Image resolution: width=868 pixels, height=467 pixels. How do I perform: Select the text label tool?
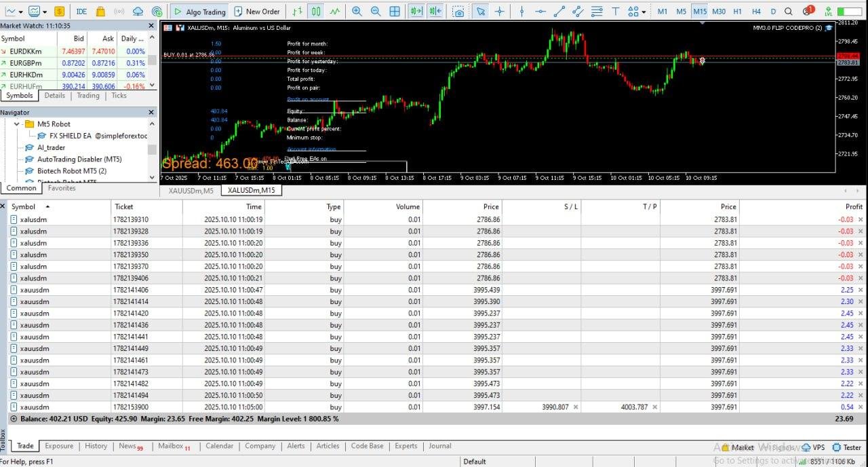coord(615,12)
